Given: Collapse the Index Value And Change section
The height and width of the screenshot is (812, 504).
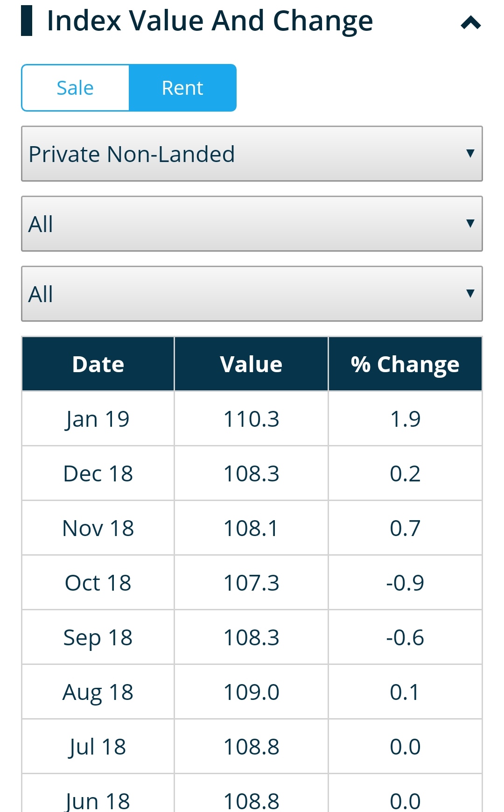Looking at the screenshot, I should 470,22.
